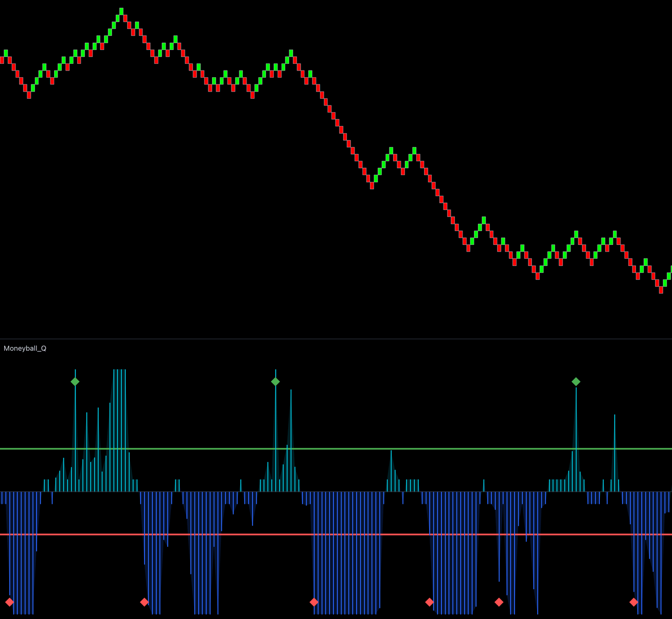Click the peak green Renko brick at chart top
The image size is (672, 619).
(x=121, y=10)
